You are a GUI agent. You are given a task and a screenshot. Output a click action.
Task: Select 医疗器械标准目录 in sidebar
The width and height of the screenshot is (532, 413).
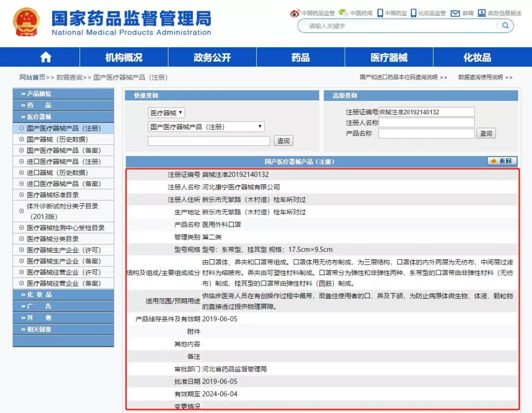(53, 195)
